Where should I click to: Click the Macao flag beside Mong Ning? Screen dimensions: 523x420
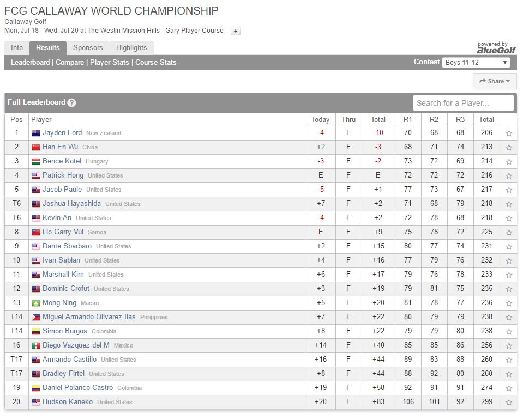(x=36, y=303)
